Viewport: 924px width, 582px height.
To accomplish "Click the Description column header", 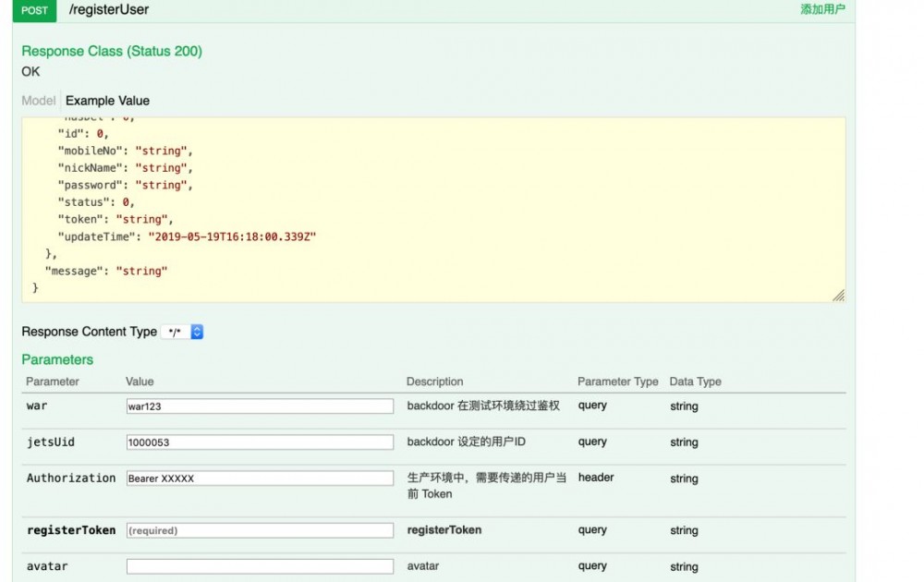I will 435,382.
